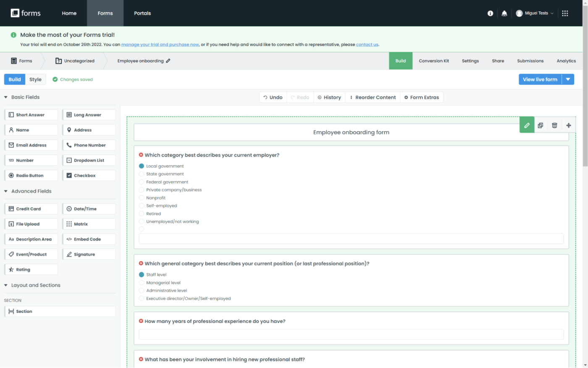This screenshot has width=588, height=368.
Task: Select the Nonprofit radio option
Action: click(142, 198)
